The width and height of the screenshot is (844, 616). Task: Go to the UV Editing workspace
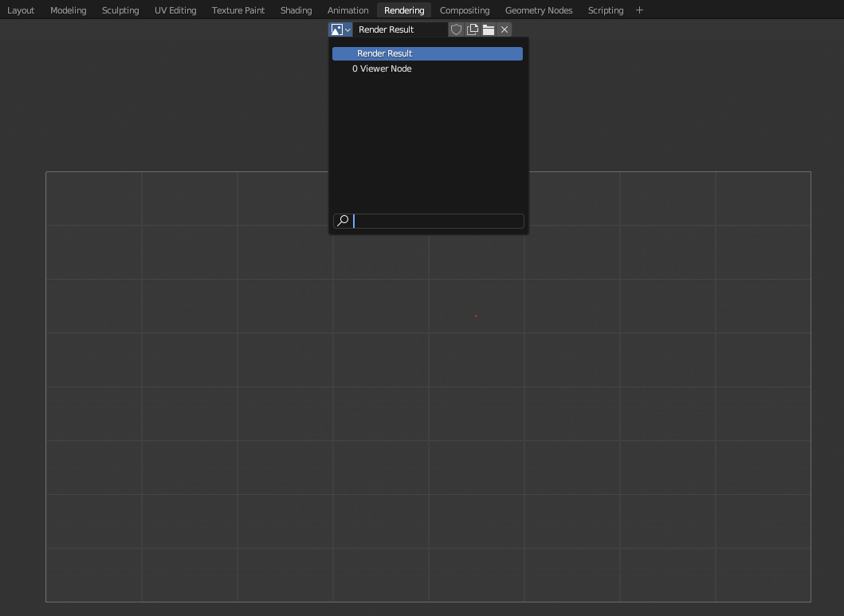pos(175,10)
